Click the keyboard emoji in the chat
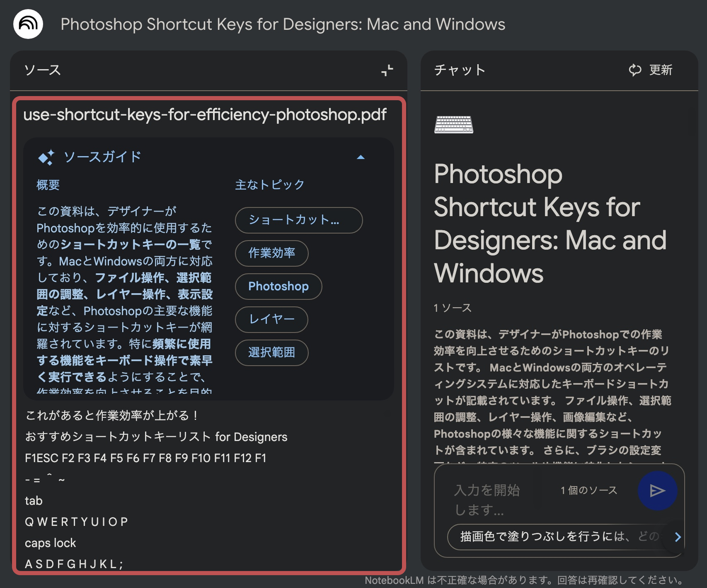Image resolution: width=707 pixels, height=588 pixels. coord(454,124)
